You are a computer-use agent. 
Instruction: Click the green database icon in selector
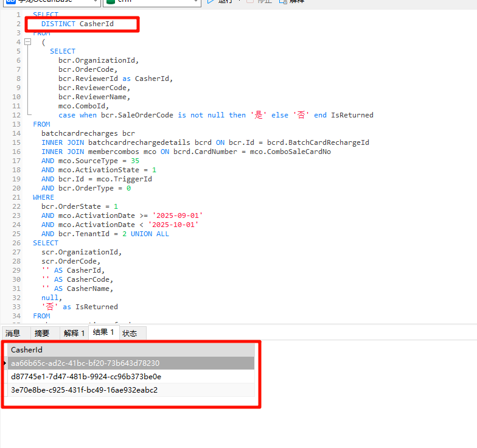[x=111, y=2]
